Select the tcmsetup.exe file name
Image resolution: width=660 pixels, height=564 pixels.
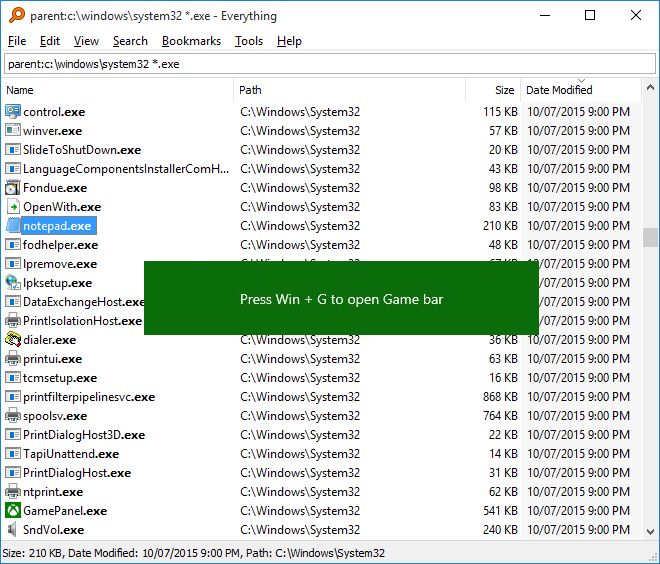pyautogui.click(x=60, y=378)
